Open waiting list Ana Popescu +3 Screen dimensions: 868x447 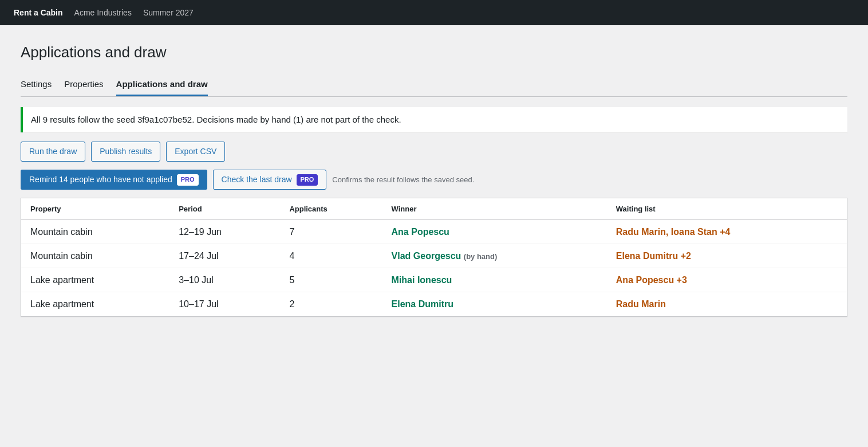(652, 280)
